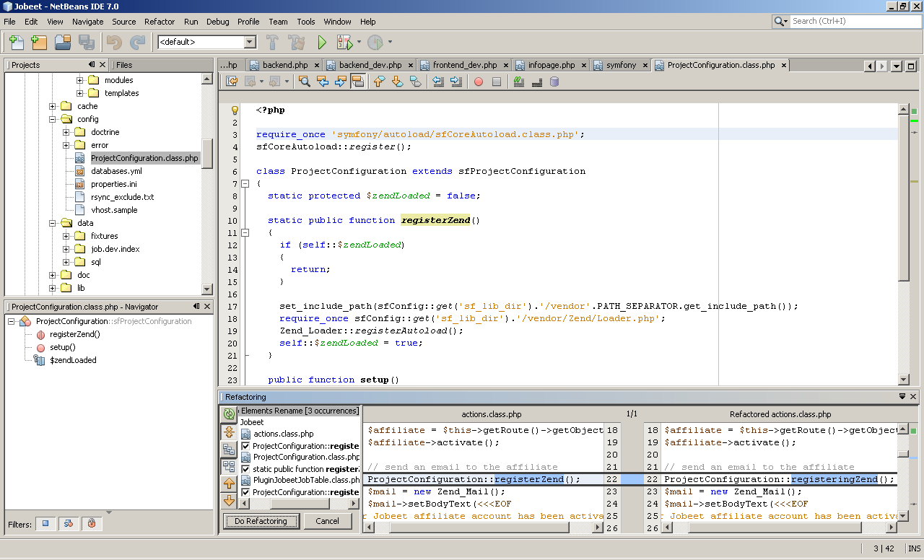This screenshot has width=924, height=560.
Task: Click the static members filter in Navigator
Action: pos(69,523)
